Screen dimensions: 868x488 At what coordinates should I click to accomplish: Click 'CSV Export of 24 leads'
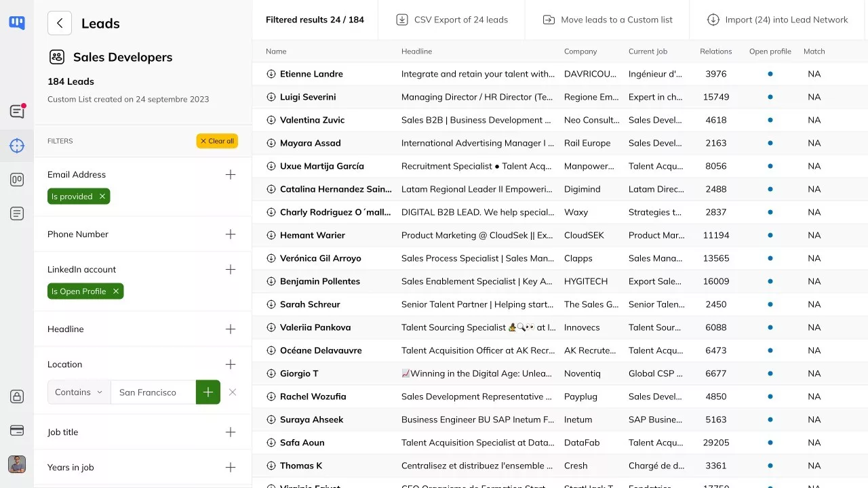452,20
